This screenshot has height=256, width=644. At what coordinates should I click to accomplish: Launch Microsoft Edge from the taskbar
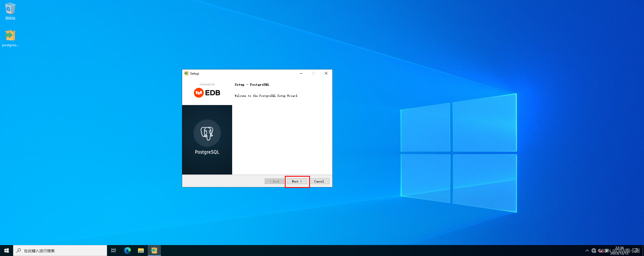(x=128, y=251)
